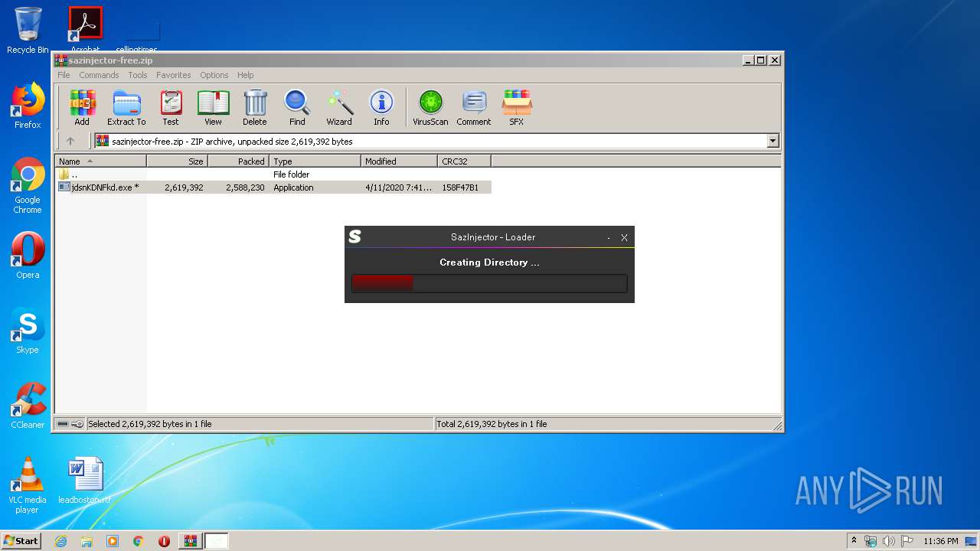Open the File menu
Image resolution: width=980 pixels, height=551 pixels.
[x=64, y=75]
